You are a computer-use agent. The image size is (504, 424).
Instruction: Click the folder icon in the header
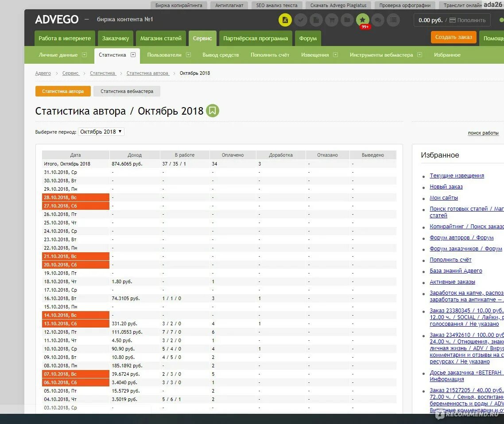pyautogui.click(x=347, y=20)
